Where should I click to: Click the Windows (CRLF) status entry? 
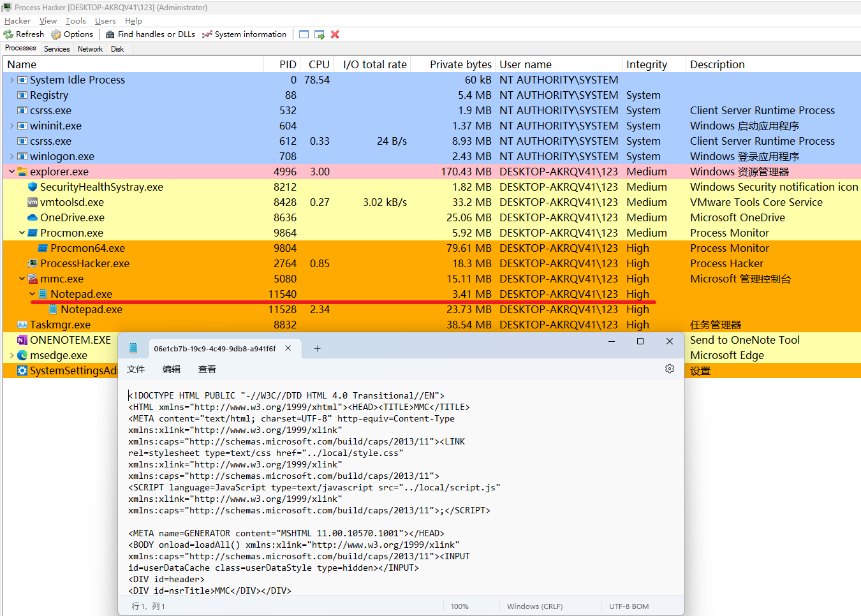click(x=534, y=606)
